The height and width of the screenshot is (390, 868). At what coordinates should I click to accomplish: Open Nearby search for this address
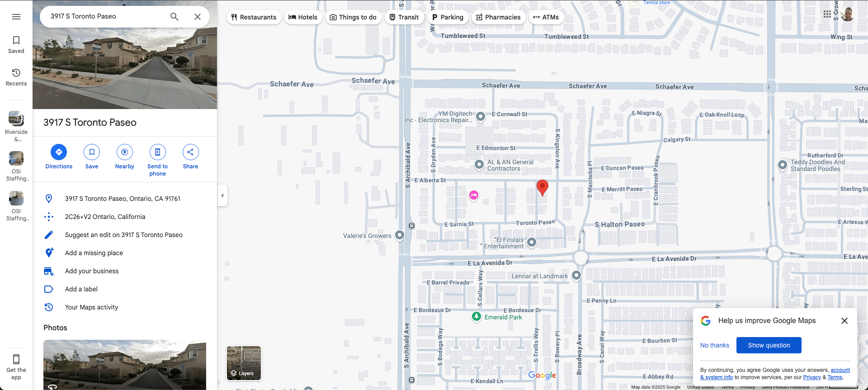tap(125, 152)
